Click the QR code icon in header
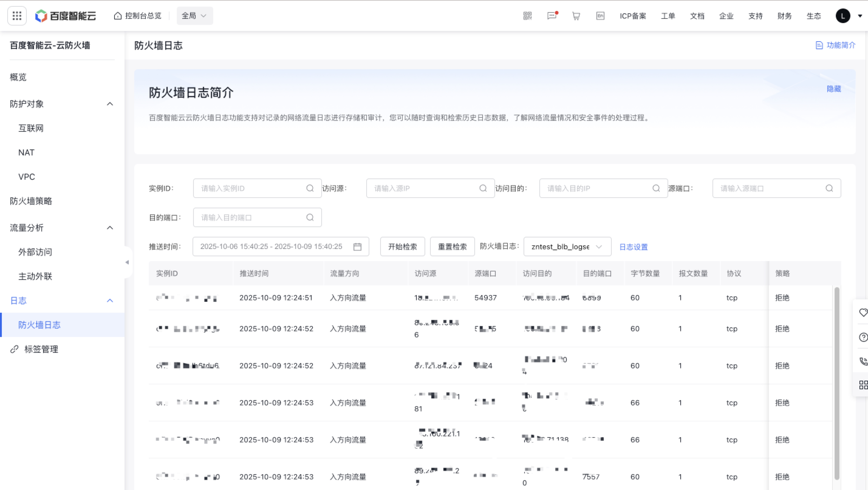This screenshot has width=868, height=490. tap(527, 16)
